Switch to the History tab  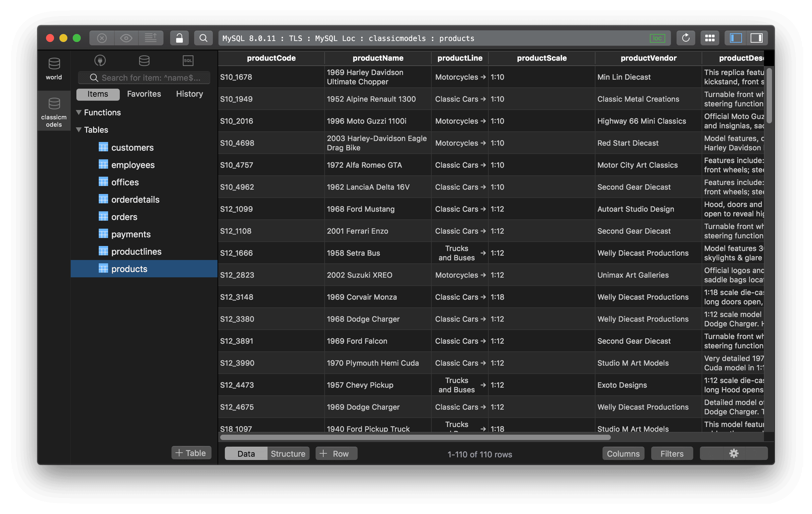189,94
